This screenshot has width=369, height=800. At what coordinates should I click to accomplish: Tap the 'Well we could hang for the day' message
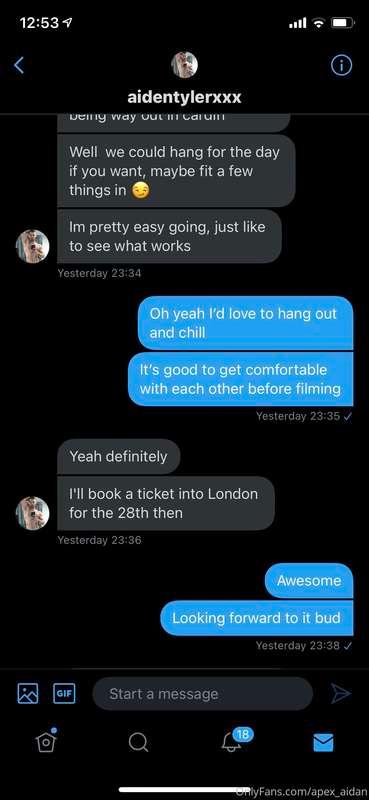(x=176, y=171)
